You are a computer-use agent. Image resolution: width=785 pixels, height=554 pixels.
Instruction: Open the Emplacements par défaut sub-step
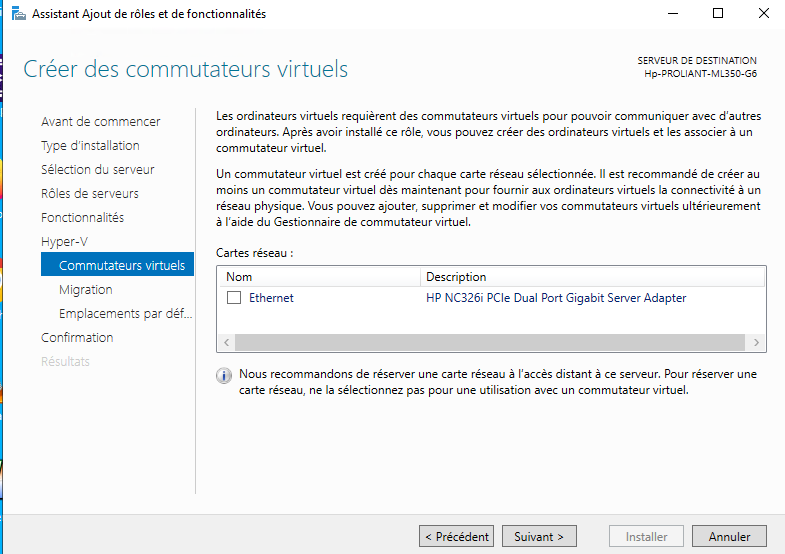pos(124,314)
